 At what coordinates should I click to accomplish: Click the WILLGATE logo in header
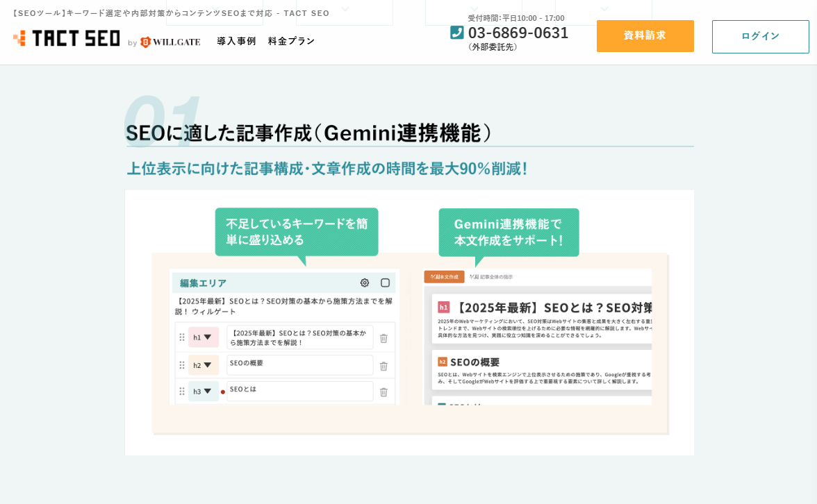170,42
